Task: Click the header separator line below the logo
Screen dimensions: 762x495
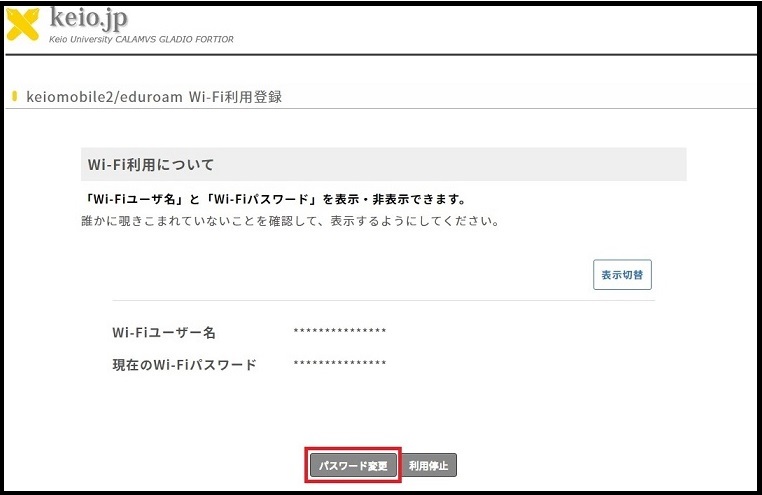Action: click(x=380, y=54)
